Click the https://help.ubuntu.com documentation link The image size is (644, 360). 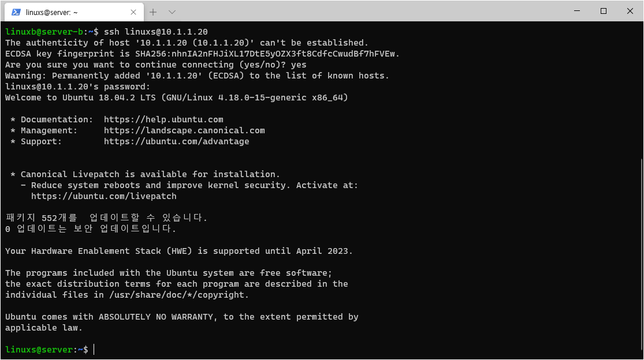click(x=163, y=120)
